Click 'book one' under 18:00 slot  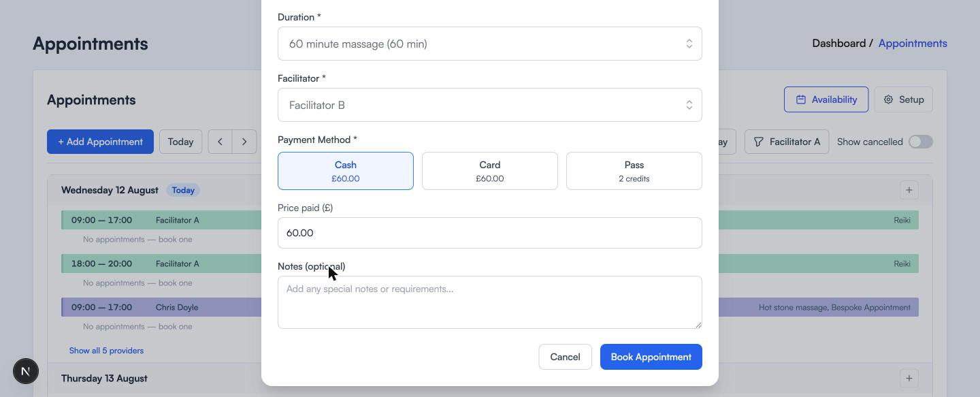click(x=176, y=283)
